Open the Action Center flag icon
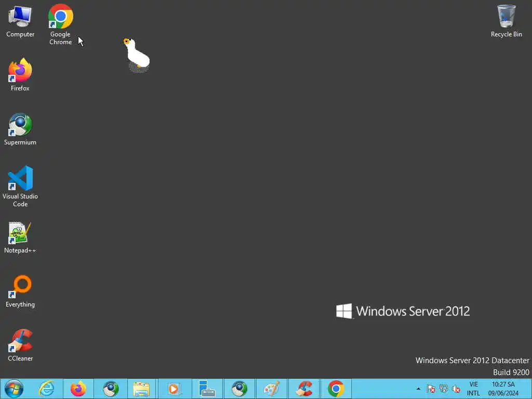 pyautogui.click(x=431, y=389)
